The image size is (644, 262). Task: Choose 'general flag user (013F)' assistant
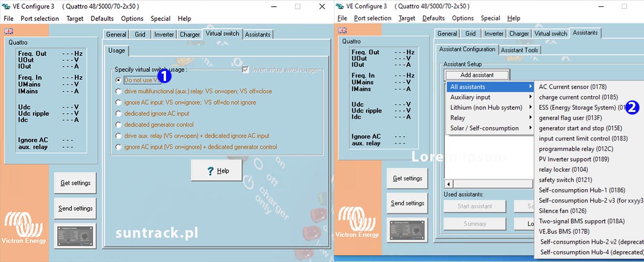(x=590, y=118)
